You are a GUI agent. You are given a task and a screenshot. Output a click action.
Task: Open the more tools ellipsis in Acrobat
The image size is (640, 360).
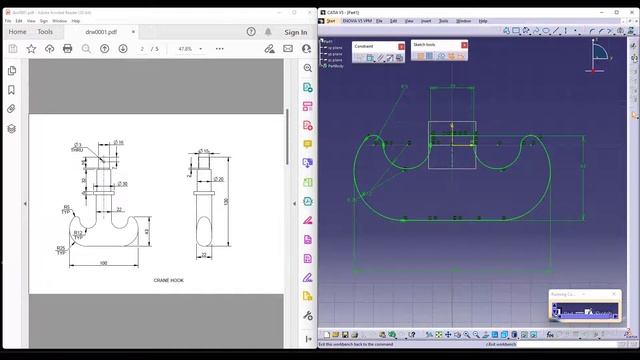click(x=220, y=49)
